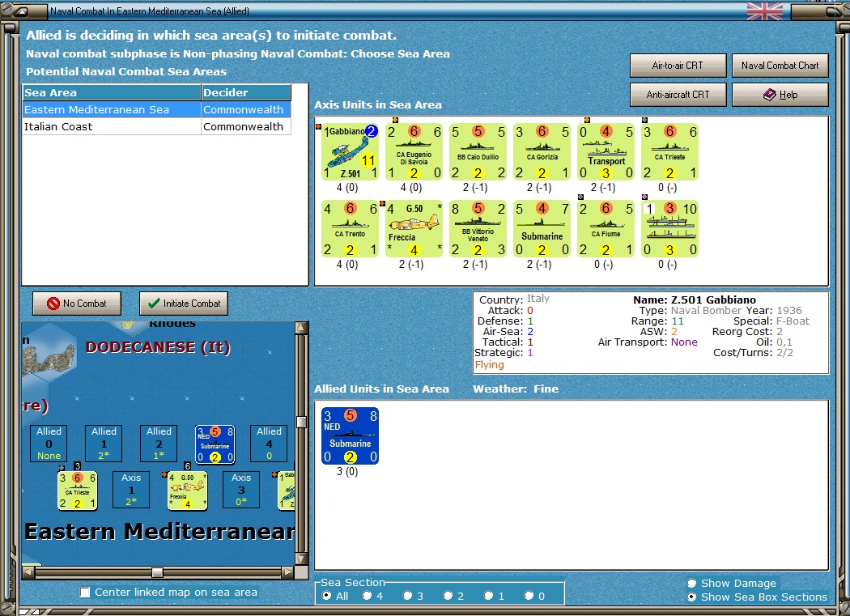The image size is (850, 616).
Task: Click the map horizontal scrollbar left arrow
Action: [28, 572]
